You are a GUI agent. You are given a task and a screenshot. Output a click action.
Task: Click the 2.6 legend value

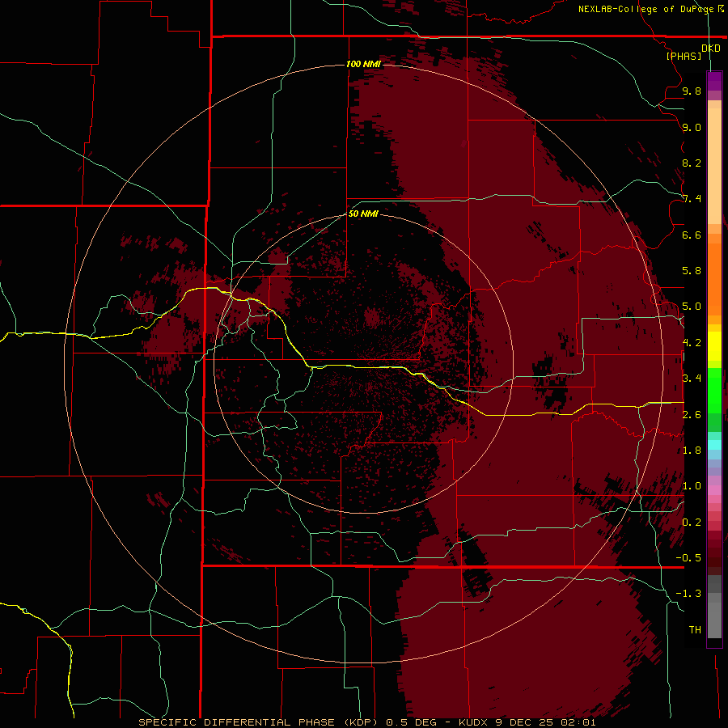point(692,415)
